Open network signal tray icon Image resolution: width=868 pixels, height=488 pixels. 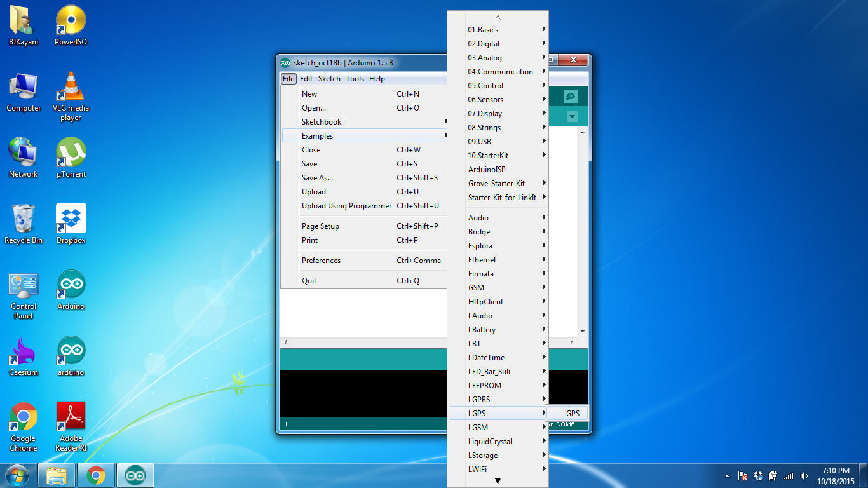[789, 476]
